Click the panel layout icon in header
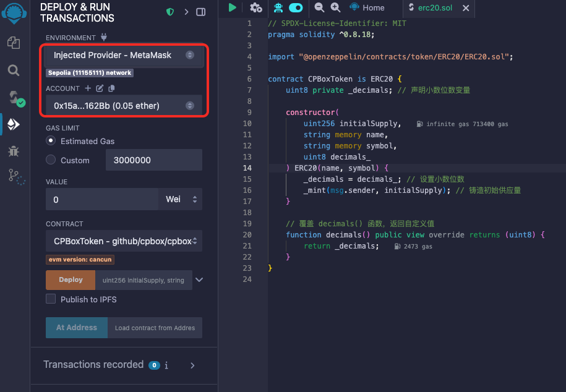This screenshot has height=392, width=566. [200, 12]
